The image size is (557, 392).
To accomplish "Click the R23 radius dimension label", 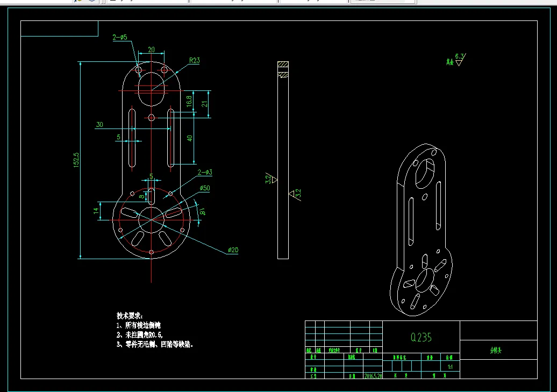I will [x=194, y=60].
